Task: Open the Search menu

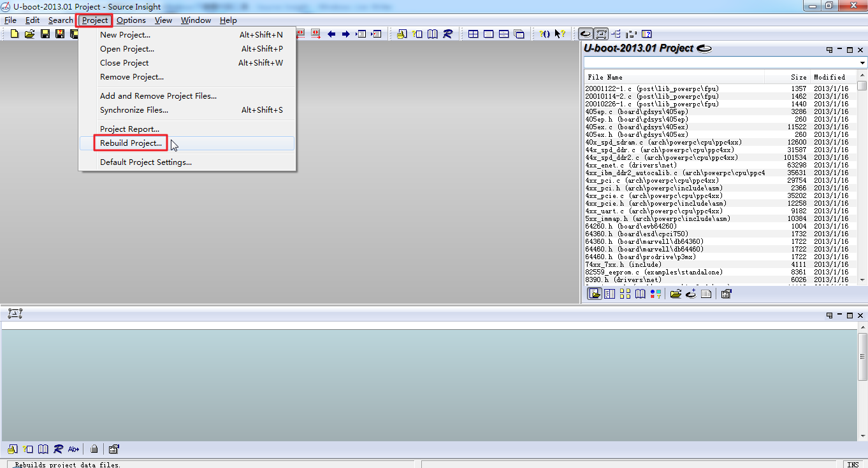Action: [x=61, y=20]
